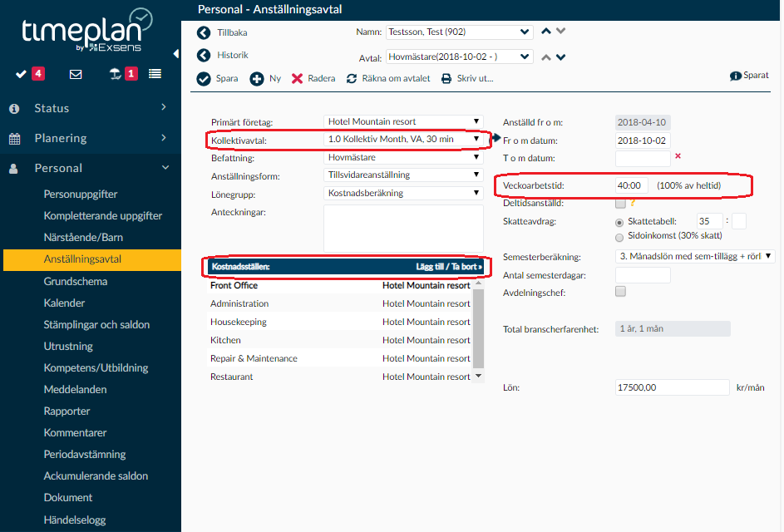The image size is (784, 532).
Task: Go to the next Avtal with the down arrow
Action: (x=561, y=57)
